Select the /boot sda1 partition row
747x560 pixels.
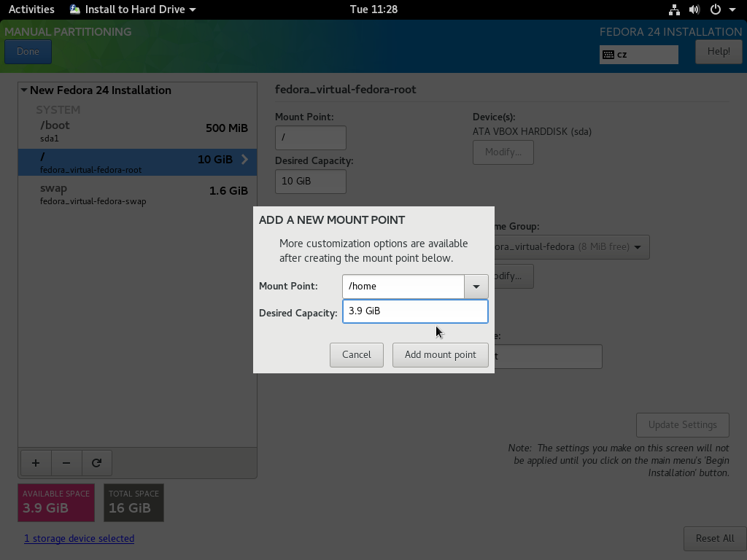pyautogui.click(x=137, y=131)
